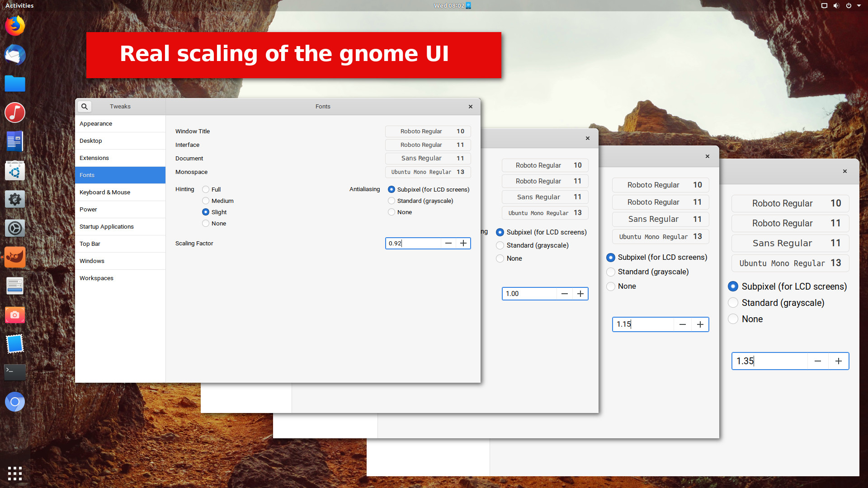
Task: Change Document font Sans Regular 11
Action: coord(428,159)
